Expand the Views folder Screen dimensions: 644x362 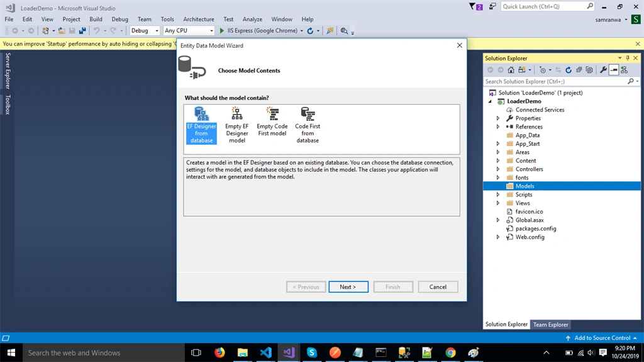498,203
